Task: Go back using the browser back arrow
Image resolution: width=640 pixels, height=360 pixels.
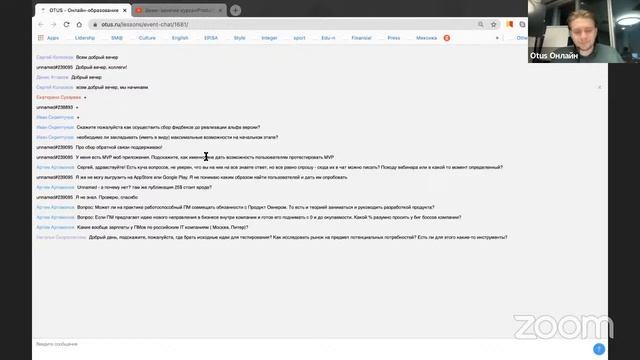Action: click(x=41, y=24)
